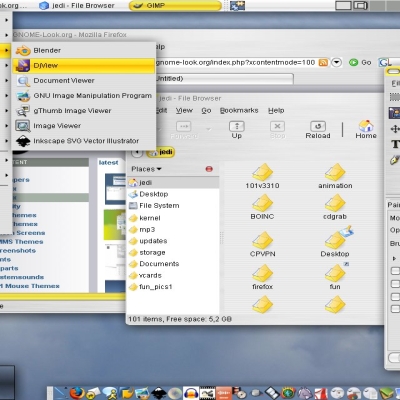The width and height of the screenshot is (400, 400).
Task: Launch Audacity headphones icon in dock
Action: (191, 393)
